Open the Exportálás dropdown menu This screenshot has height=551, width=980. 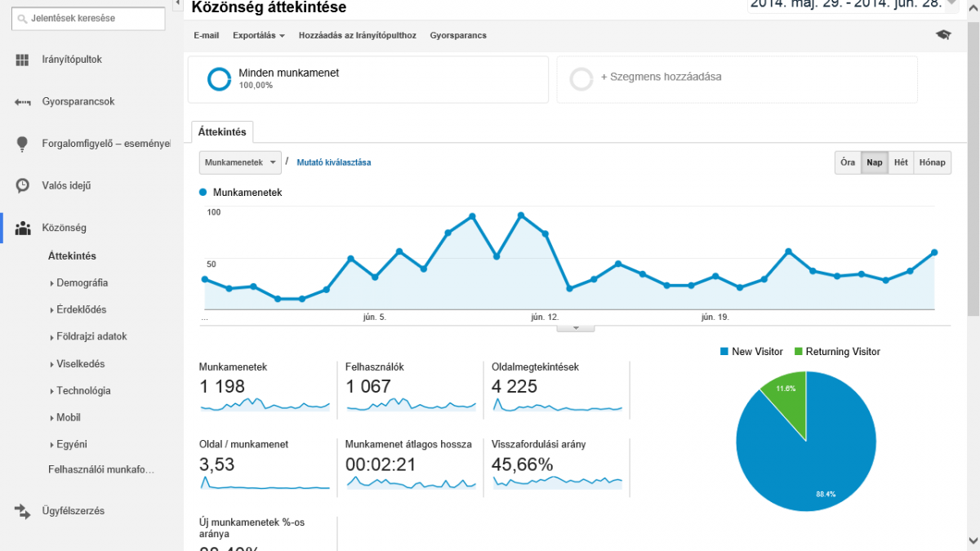pos(258,35)
